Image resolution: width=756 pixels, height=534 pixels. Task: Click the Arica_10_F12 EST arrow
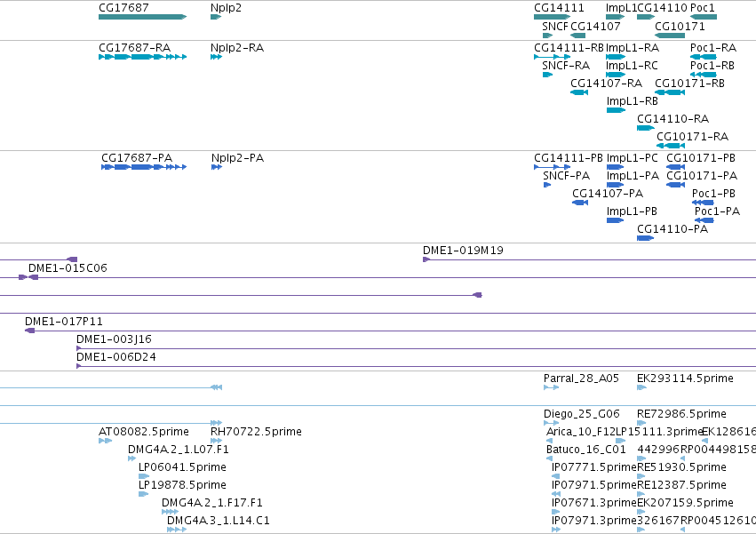(550, 441)
